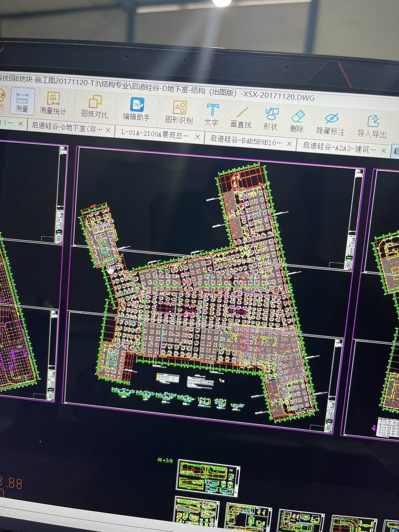Click the A0+3/8 sheet label text
Image resolution: width=399 pixels, height=532 pixels.
click(165, 460)
